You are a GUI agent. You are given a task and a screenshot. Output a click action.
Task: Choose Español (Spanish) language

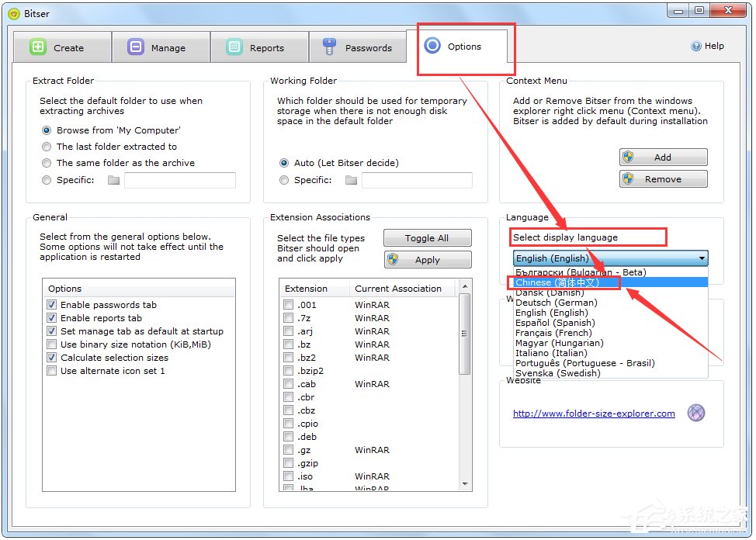tap(610, 323)
